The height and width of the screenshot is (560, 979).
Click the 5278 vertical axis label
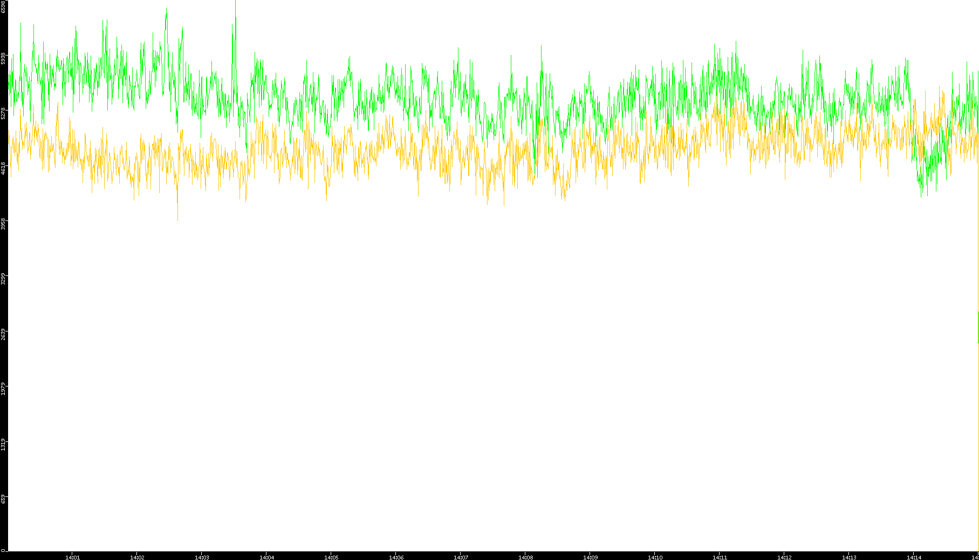[3, 113]
